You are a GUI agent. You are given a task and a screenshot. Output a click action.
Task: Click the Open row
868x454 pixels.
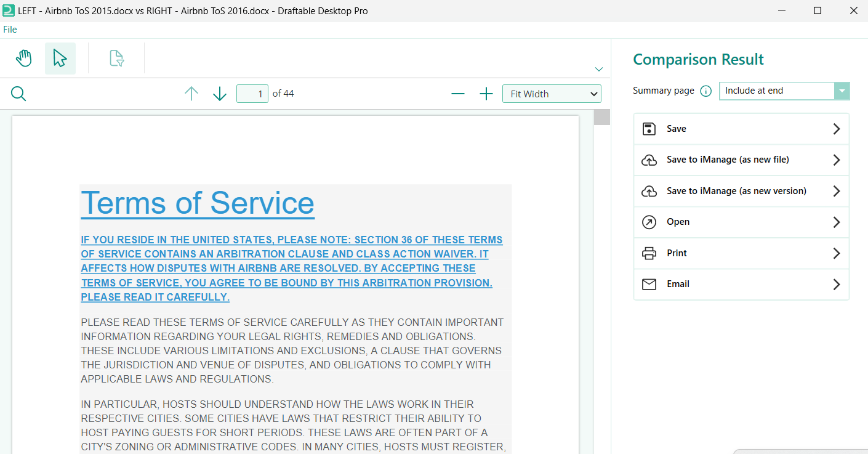tap(741, 222)
